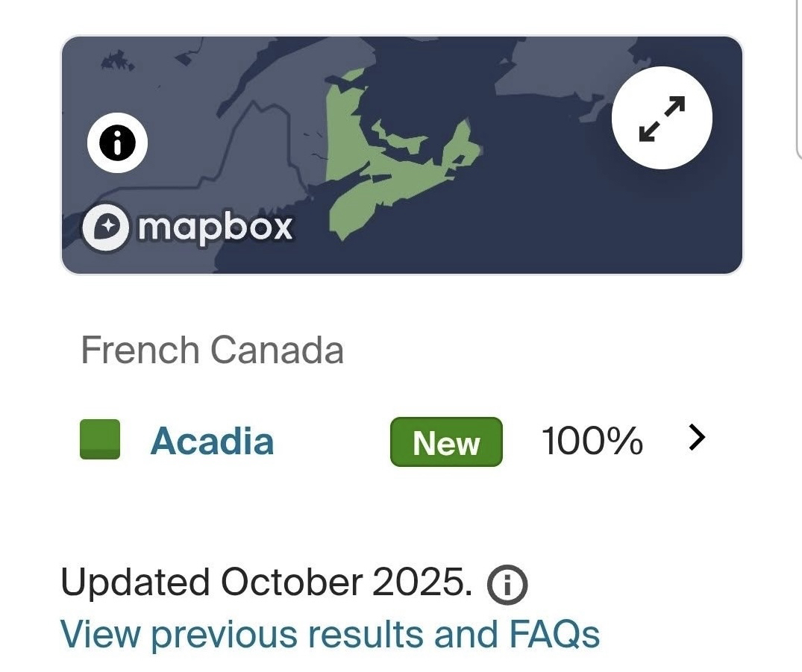Click the green Acadia color swatch
The width and height of the screenshot is (802, 672).
tap(100, 440)
